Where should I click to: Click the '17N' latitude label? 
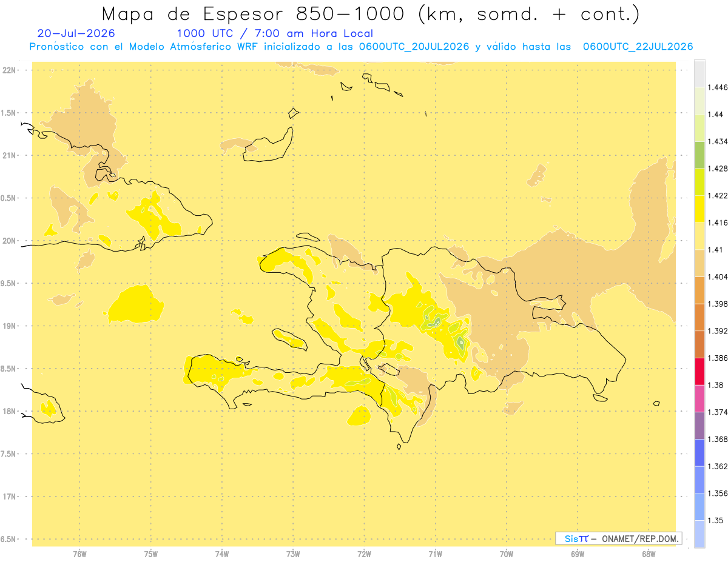tap(9, 497)
